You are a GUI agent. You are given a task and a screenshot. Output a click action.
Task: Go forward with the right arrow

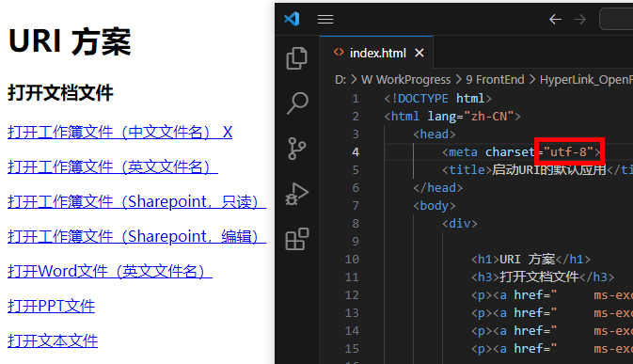point(579,19)
